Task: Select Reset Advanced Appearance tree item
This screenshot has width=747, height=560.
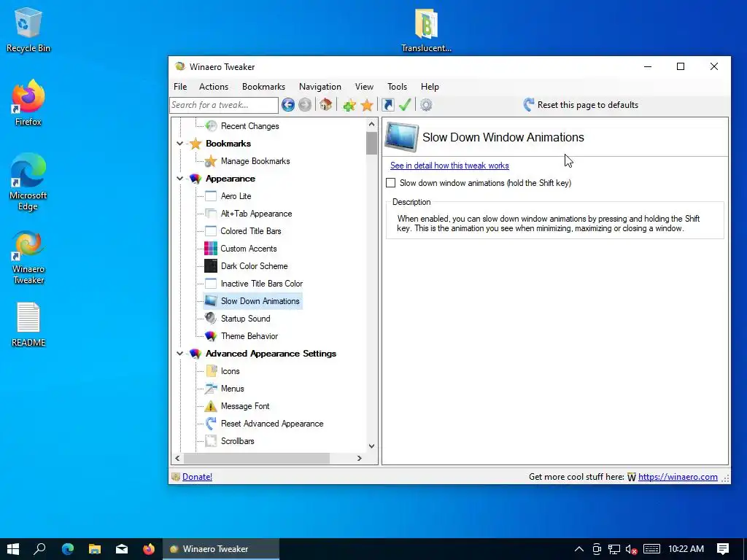Action: coord(272,424)
